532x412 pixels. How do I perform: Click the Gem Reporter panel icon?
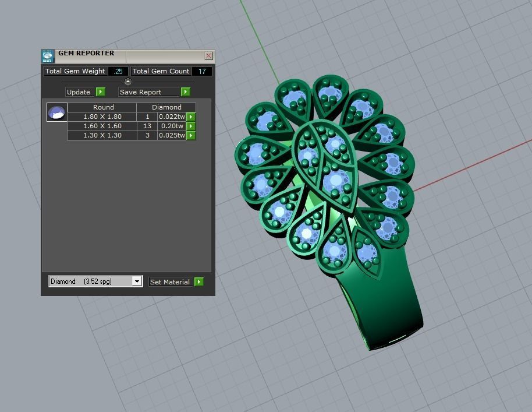[48, 56]
